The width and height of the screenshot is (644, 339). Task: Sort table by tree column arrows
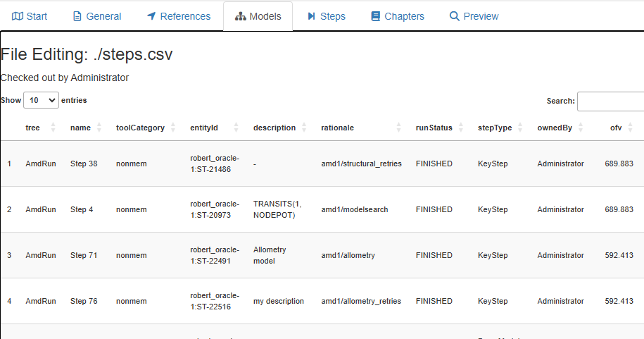(x=54, y=128)
